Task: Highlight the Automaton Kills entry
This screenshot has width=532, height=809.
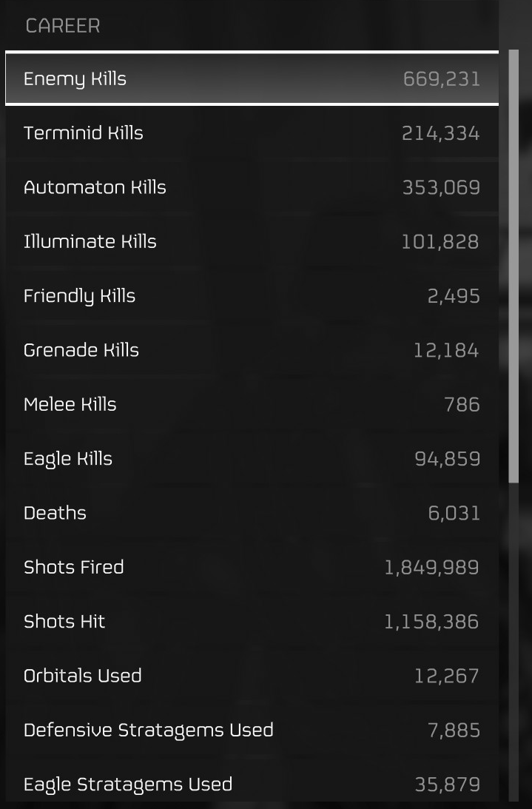Action: [252, 187]
